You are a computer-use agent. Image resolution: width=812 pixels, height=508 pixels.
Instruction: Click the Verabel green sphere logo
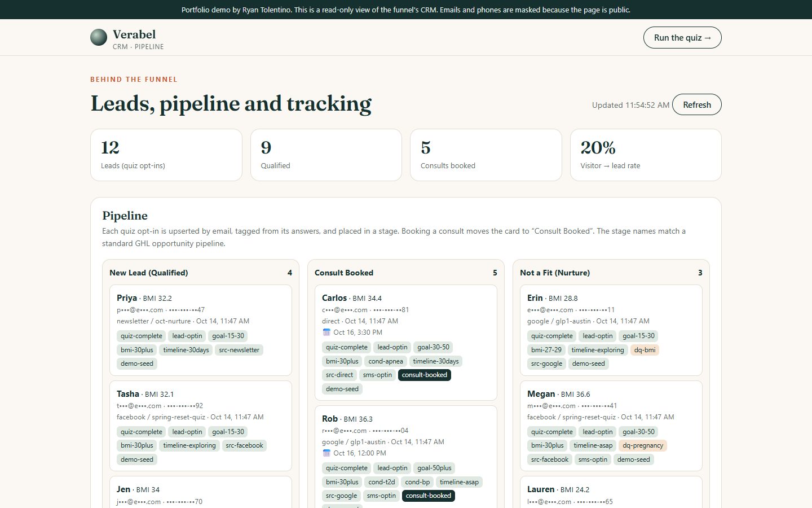coord(99,37)
